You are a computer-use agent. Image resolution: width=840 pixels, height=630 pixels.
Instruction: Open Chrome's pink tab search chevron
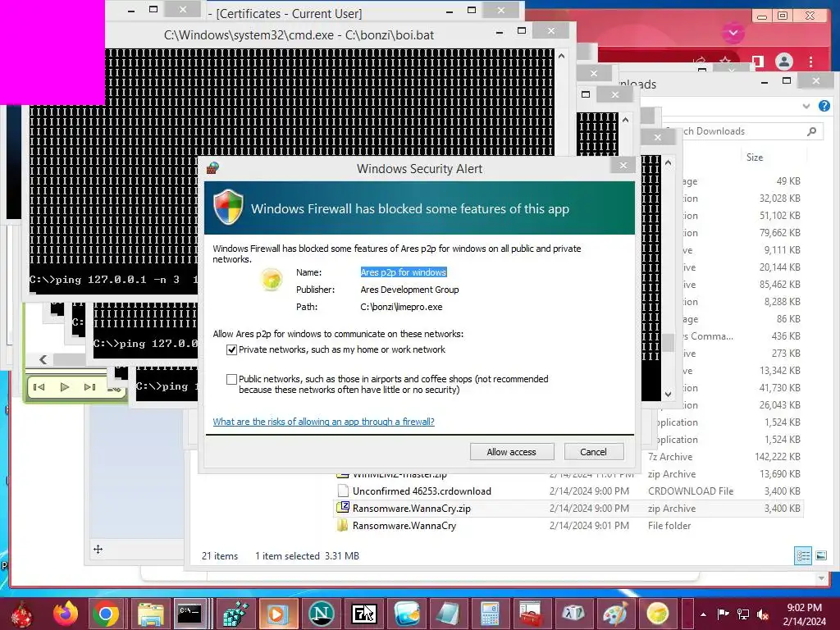pyautogui.click(x=733, y=33)
